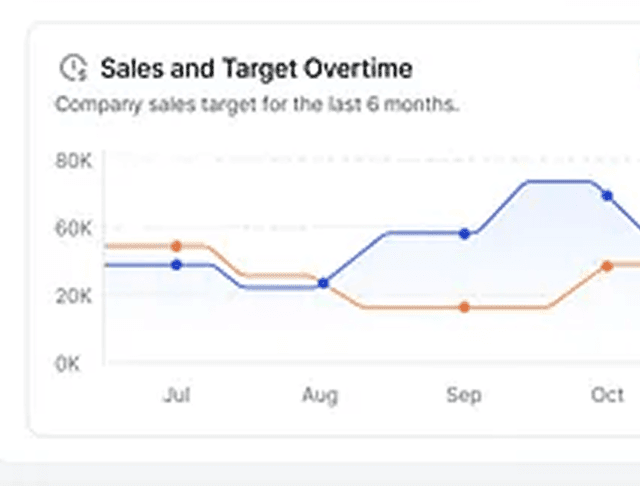Click the 20K y-axis label
Viewport: 640px width, 486px height.
pyautogui.click(x=73, y=296)
